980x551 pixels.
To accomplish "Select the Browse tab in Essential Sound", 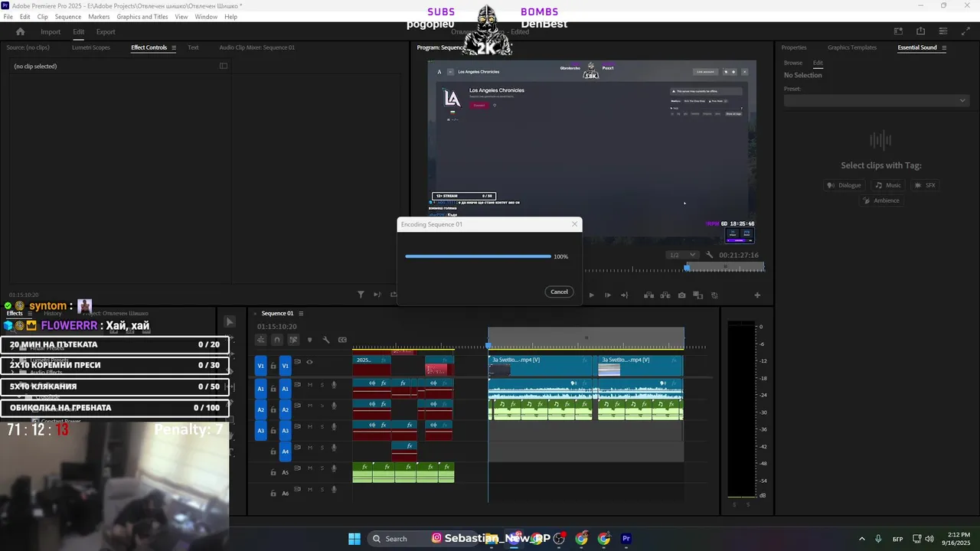I will coord(793,63).
